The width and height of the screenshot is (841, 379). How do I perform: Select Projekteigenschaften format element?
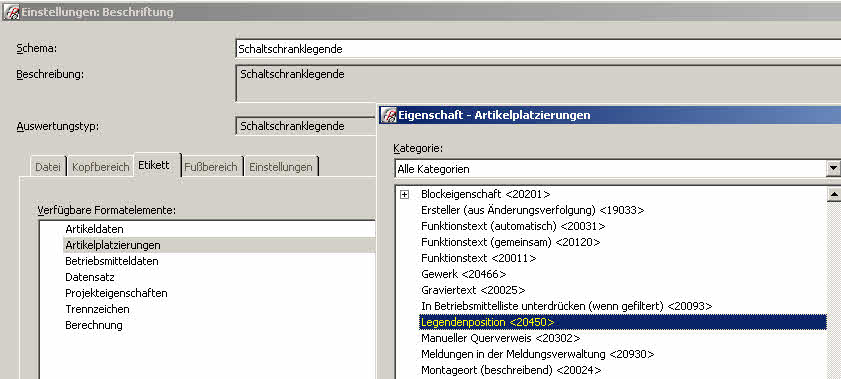point(116,293)
